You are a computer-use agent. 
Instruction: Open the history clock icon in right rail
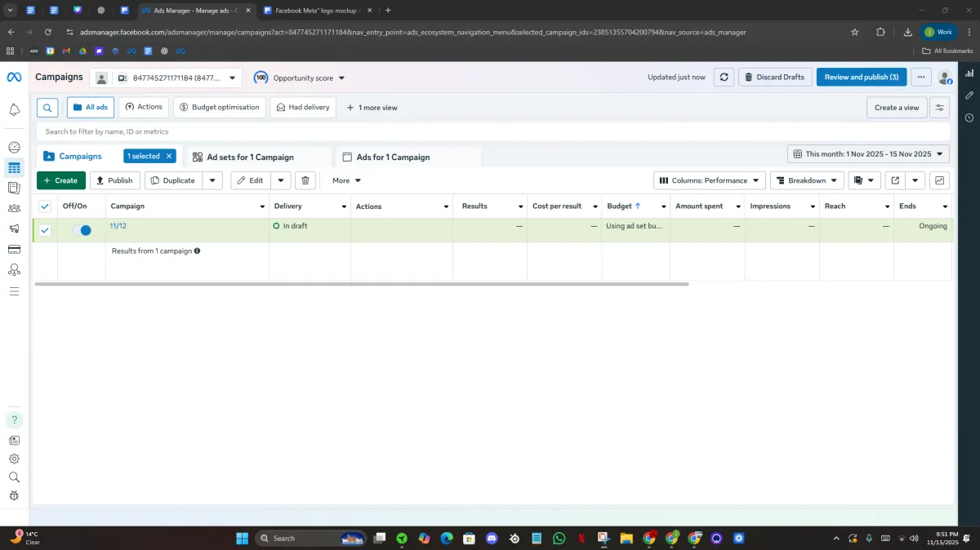point(969,118)
